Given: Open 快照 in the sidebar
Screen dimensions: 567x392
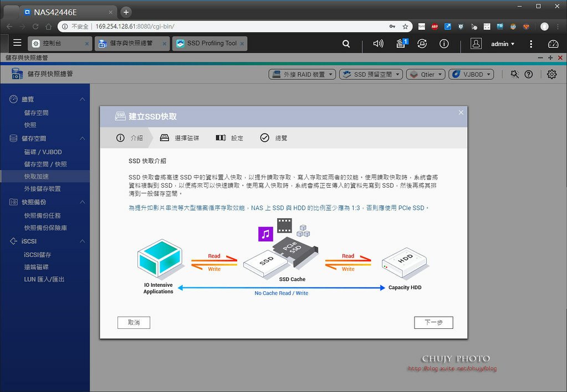Looking at the screenshot, I should pyautogui.click(x=30, y=125).
